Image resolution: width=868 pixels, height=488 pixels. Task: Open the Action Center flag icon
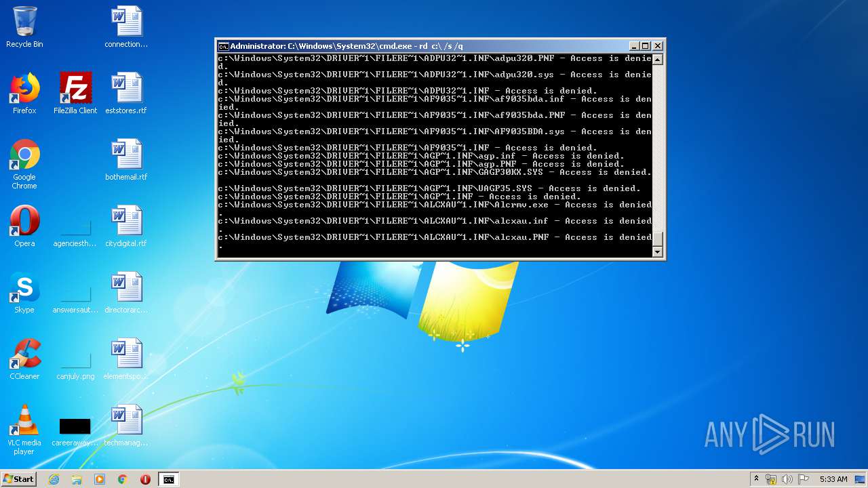tap(803, 479)
